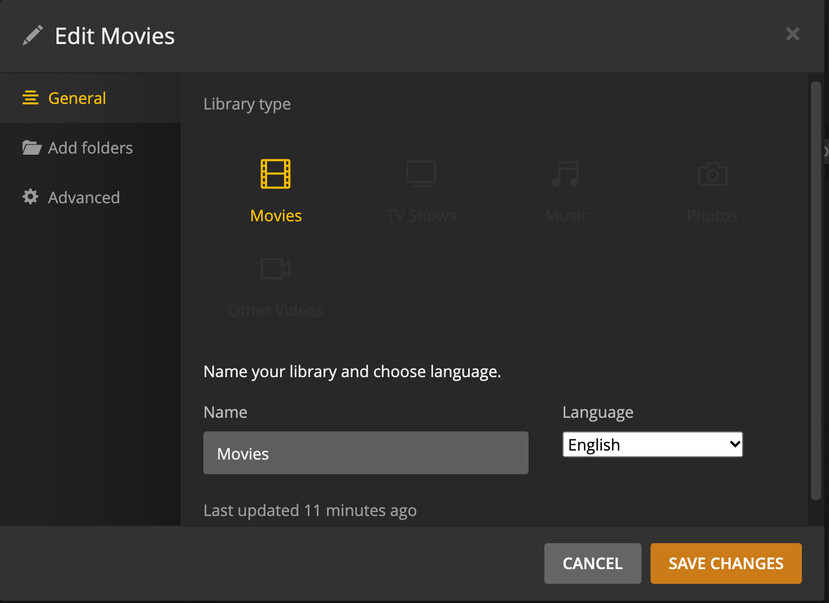Click 'Last updated 11 minutes ago' text
The height and width of the screenshot is (603, 829).
tap(310, 511)
